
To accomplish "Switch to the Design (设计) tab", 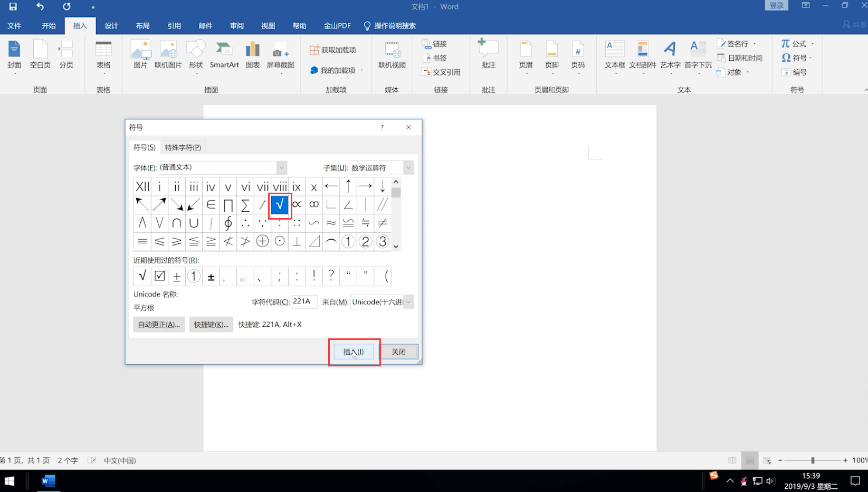I will [x=111, y=26].
